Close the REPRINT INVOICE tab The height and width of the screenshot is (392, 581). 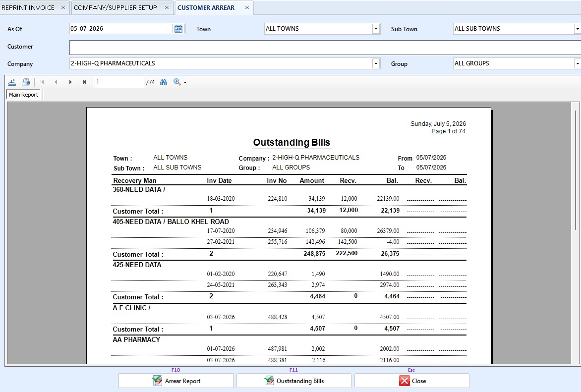click(x=63, y=7)
